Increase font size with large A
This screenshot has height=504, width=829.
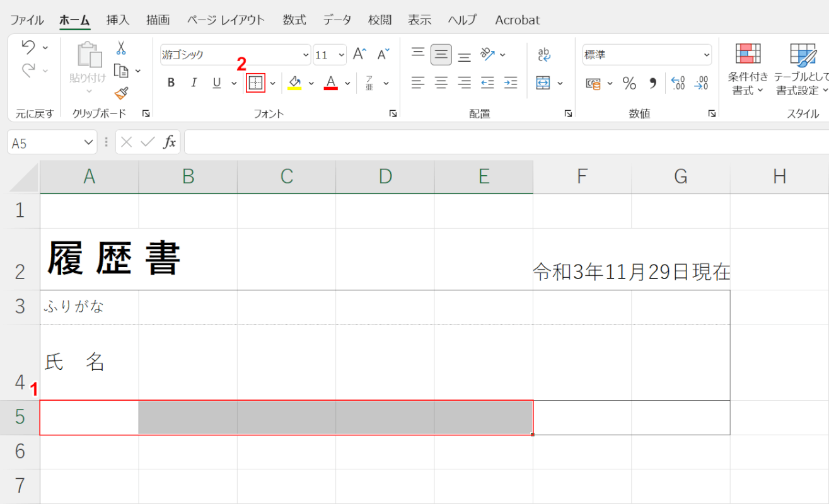[x=359, y=54]
